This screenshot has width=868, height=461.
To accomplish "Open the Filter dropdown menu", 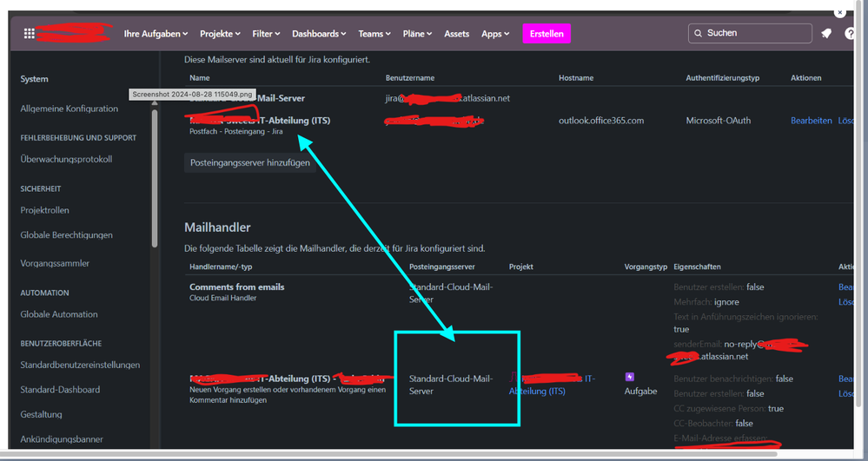I will tap(266, 34).
